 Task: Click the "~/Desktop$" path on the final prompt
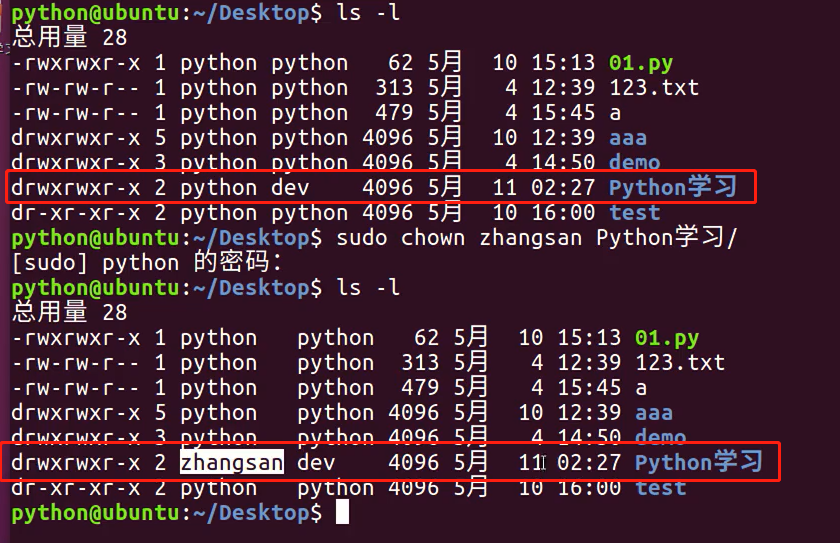(x=257, y=513)
